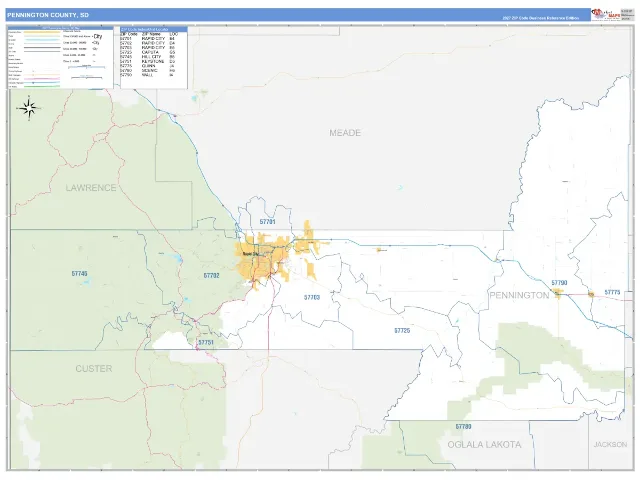Click the city marker beside label 57790

point(557,292)
